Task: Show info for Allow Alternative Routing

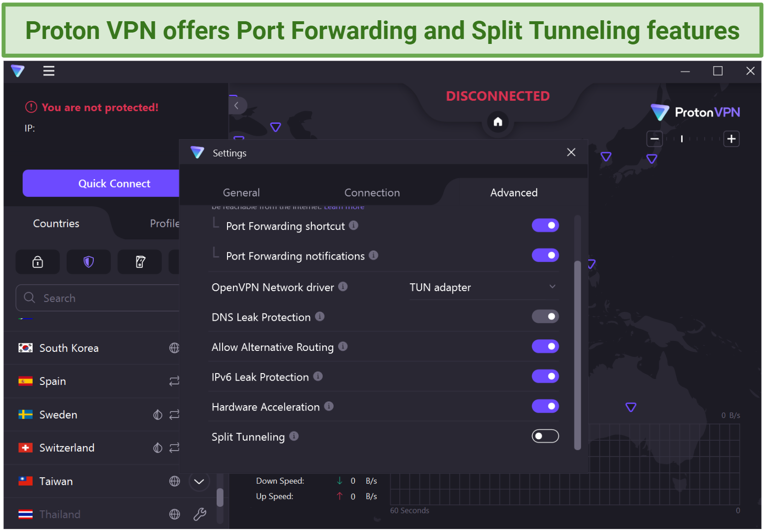Action: 343,346
